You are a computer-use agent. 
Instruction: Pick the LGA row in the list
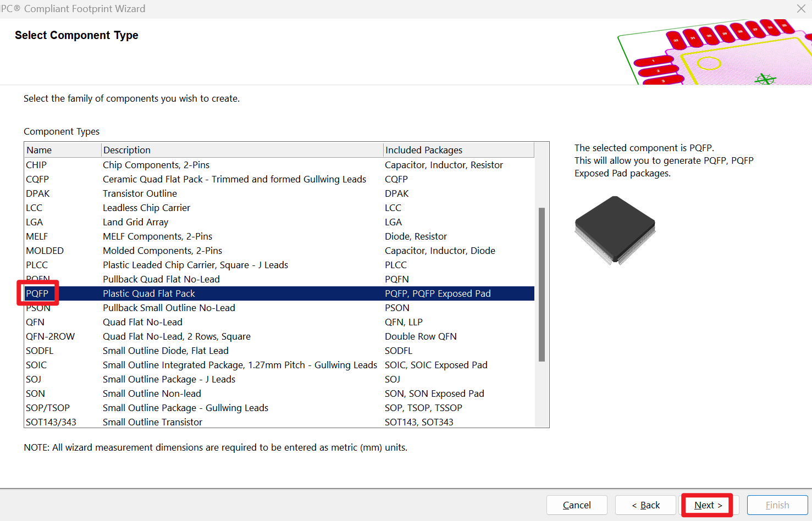tap(279, 222)
